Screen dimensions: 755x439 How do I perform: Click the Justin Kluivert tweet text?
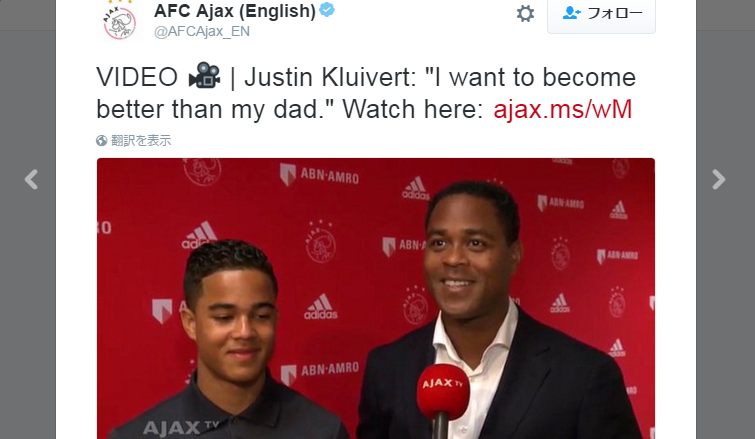pyautogui.click(x=366, y=93)
